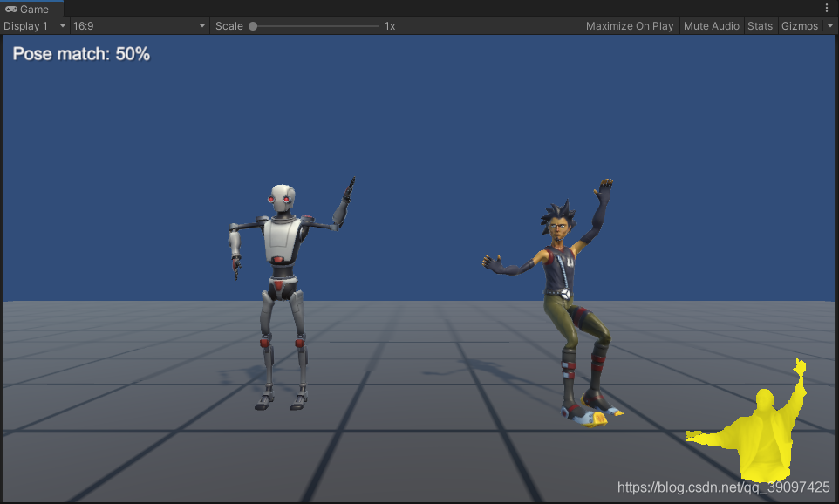This screenshot has height=504, width=839.
Task: Click the 1x scale value on slider
Action: (x=389, y=25)
